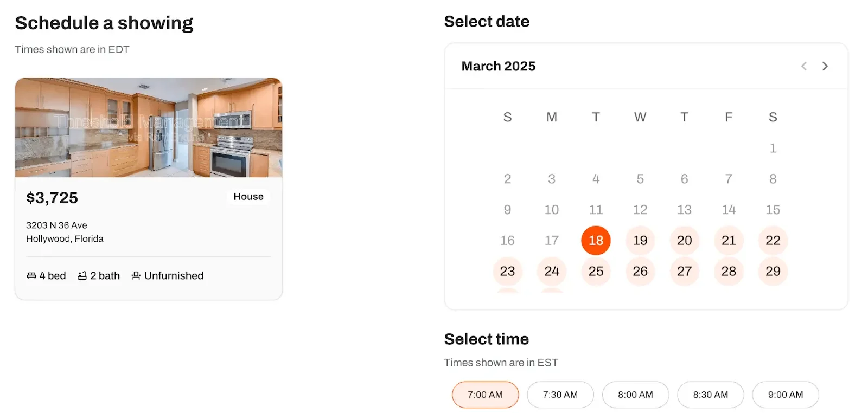Select the 8:30 AM time slot
Screen dimensions: 868x413
pyautogui.click(x=710, y=395)
